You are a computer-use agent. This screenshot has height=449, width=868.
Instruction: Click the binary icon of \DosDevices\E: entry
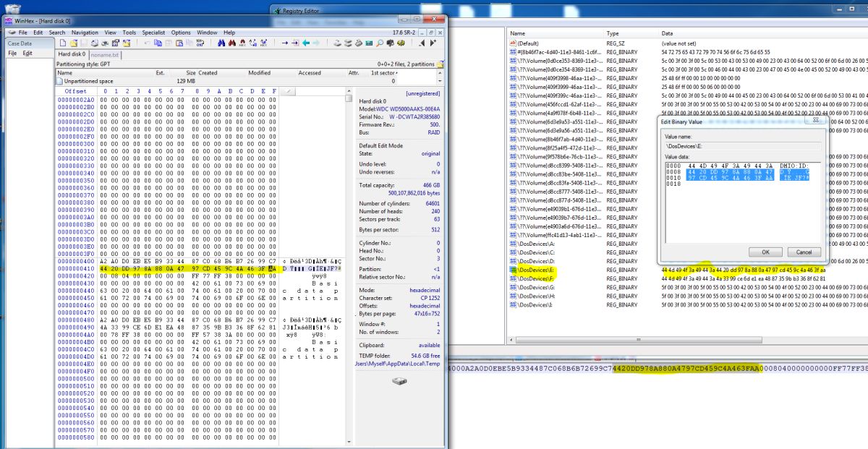click(x=513, y=270)
